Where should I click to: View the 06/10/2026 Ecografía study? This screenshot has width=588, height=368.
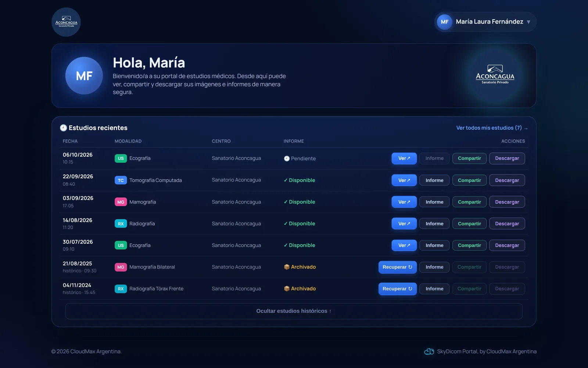pyautogui.click(x=404, y=158)
